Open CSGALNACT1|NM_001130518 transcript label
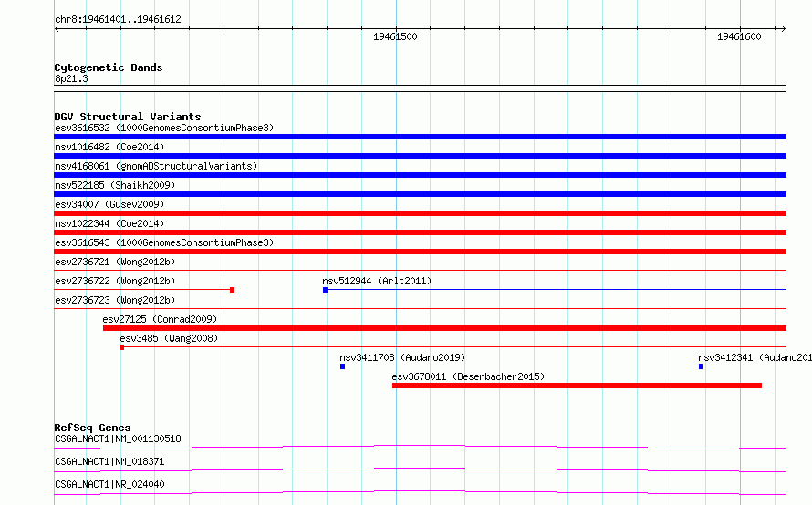This screenshot has width=812, height=505. point(118,438)
